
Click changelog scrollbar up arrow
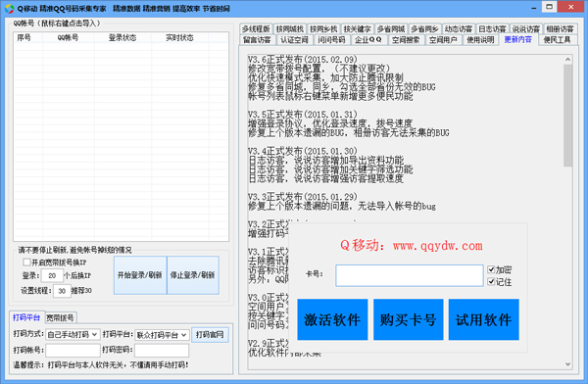pos(567,59)
